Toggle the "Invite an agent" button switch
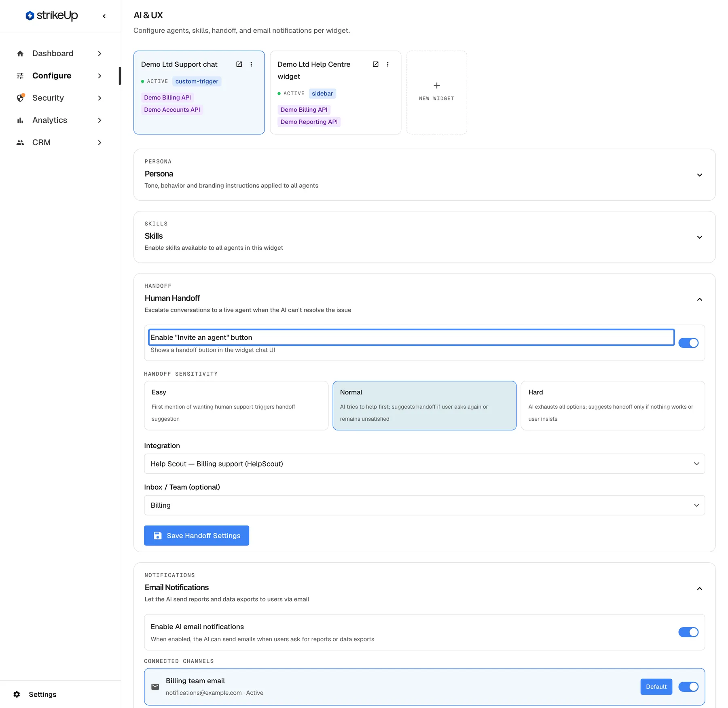Viewport: 728px width, 708px height. (x=688, y=343)
